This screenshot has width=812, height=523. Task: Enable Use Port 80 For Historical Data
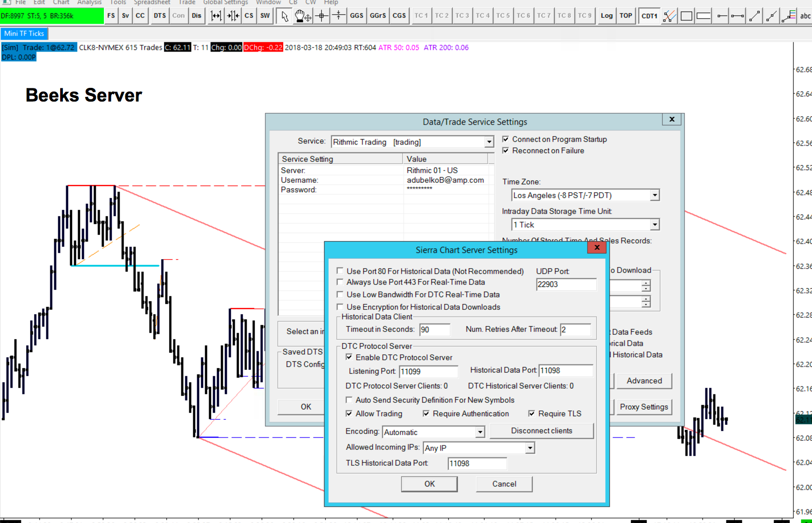(x=340, y=271)
